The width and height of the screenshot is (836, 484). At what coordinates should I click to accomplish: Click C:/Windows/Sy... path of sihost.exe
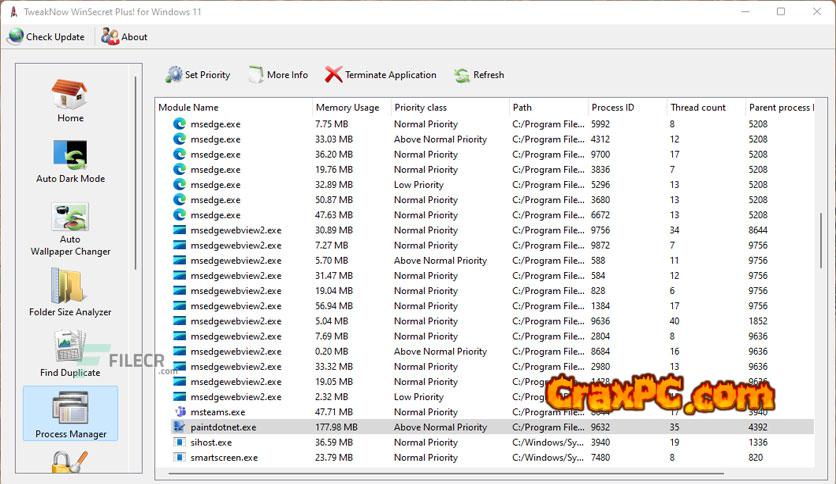548,442
